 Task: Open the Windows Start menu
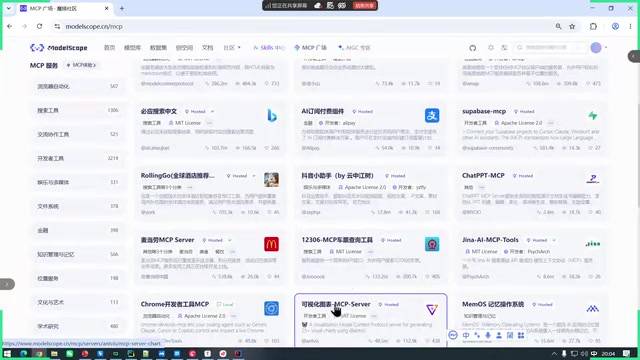tap(7, 353)
